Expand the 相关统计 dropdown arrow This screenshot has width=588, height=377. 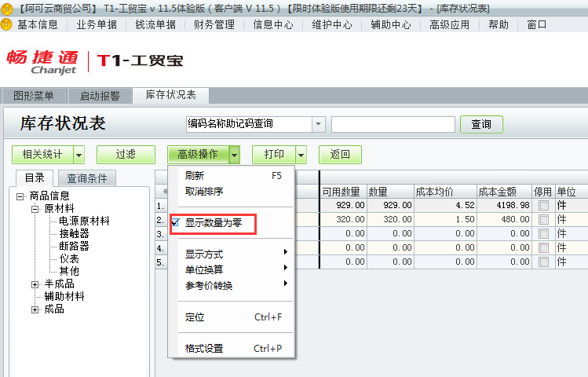(79, 155)
